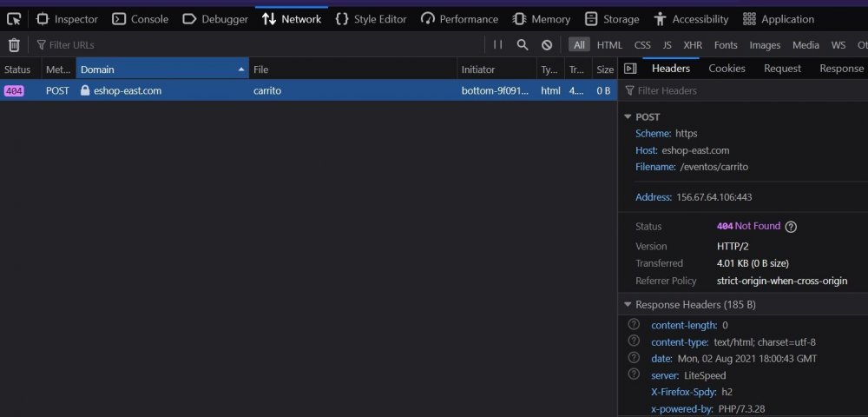The height and width of the screenshot is (417, 868).
Task: Click the Address value 156.67.64.106:443
Action: pyautogui.click(x=714, y=197)
